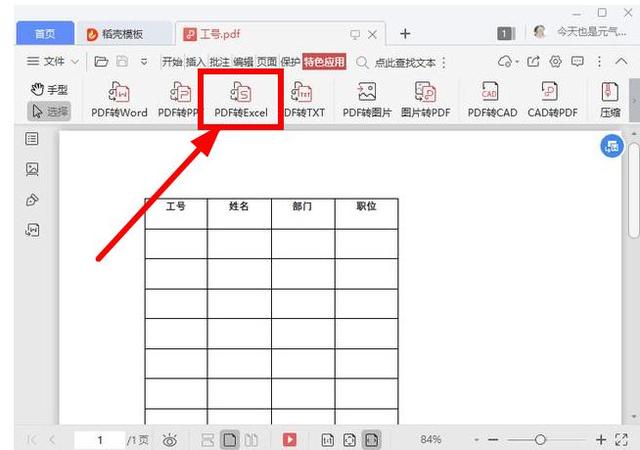Enter full screen mode icon
640x450 pixels.
click(x=621, y=440)
